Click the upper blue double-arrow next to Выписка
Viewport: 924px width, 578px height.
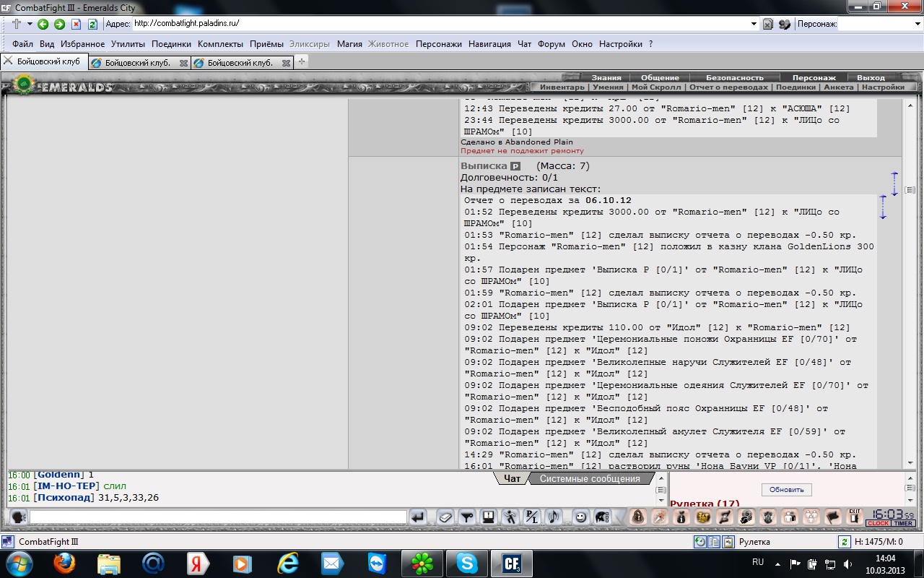point(894,184)
